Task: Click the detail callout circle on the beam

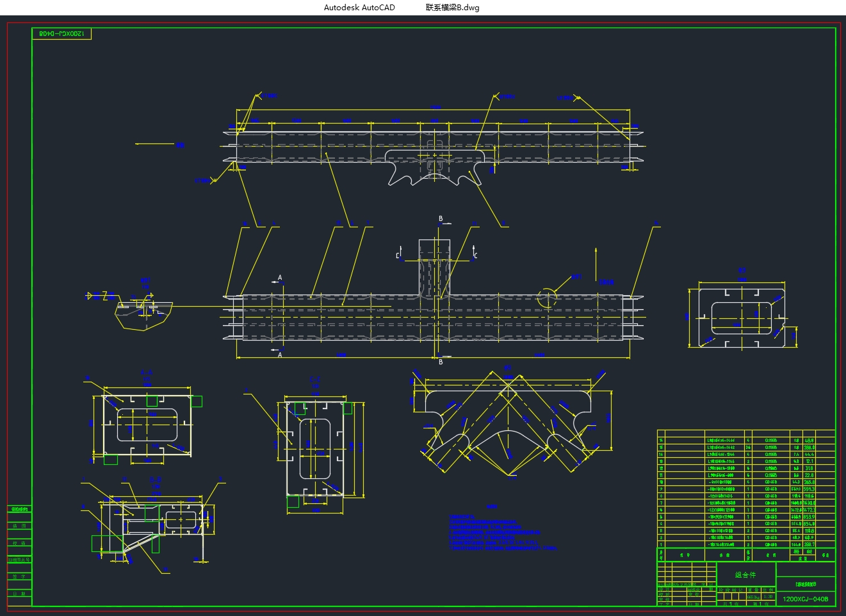Action: [x=547, y=298]
